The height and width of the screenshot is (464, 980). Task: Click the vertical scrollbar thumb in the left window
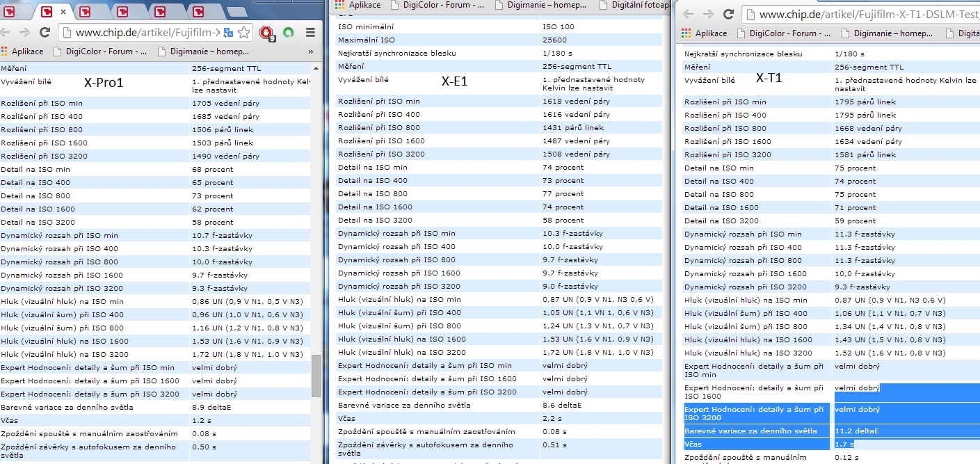coord(316,376)
